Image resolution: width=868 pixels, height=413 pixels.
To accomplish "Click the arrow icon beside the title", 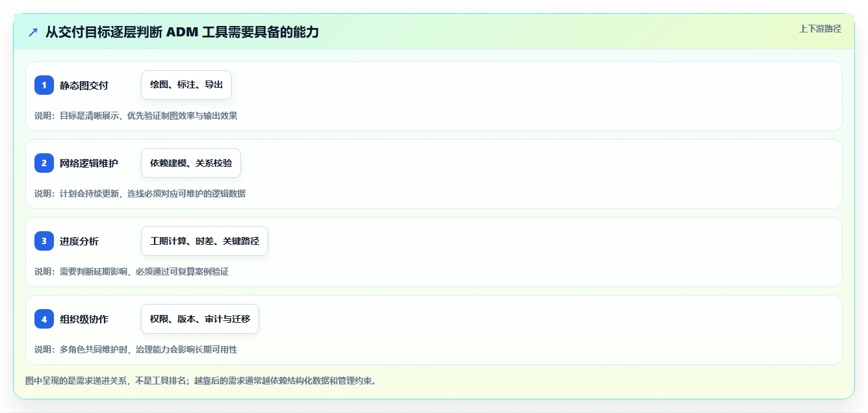I will pos(33,32).
